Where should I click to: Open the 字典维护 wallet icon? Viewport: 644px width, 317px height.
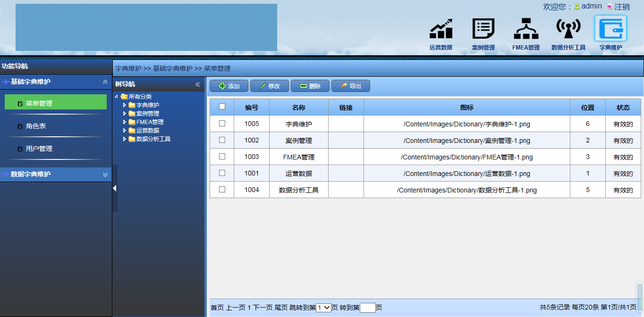610,29
